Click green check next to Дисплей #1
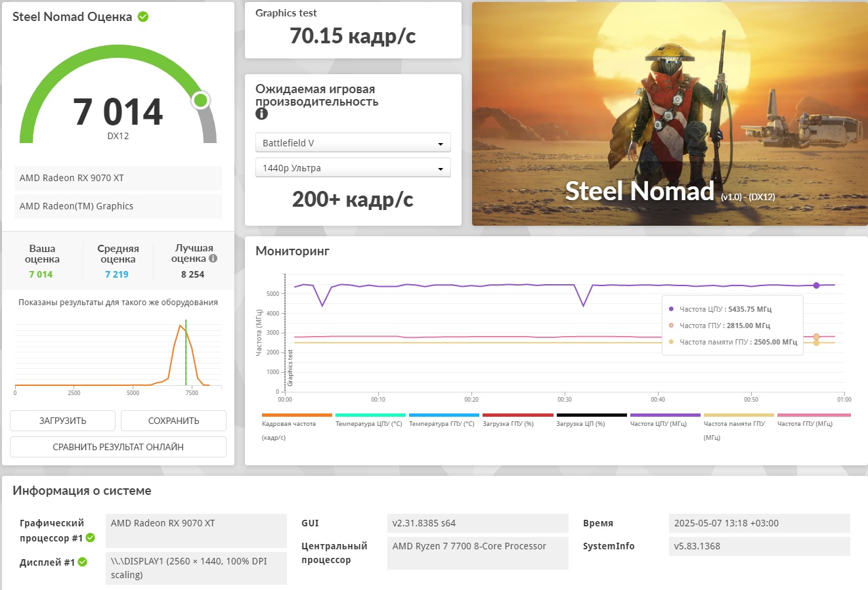The image size is (868, 590). pos(83,562)
